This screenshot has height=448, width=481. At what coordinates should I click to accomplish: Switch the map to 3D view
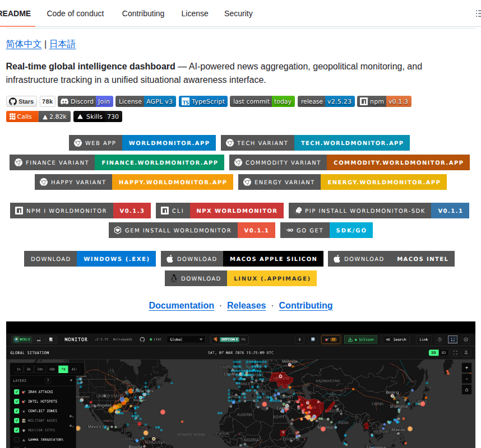443,353
